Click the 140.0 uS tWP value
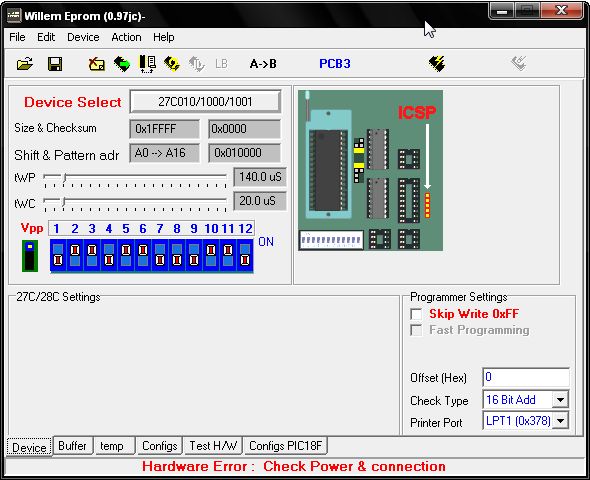The width and height of the screenshot is (590, 480). tap(260, 177)
